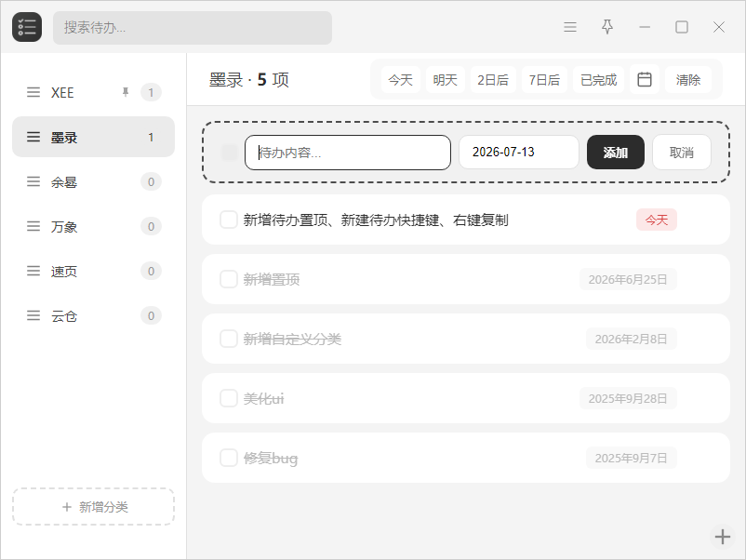Screen dimensions: 746x560
Task: Select the 余昼 category
Action: click(x=93, y=181)
